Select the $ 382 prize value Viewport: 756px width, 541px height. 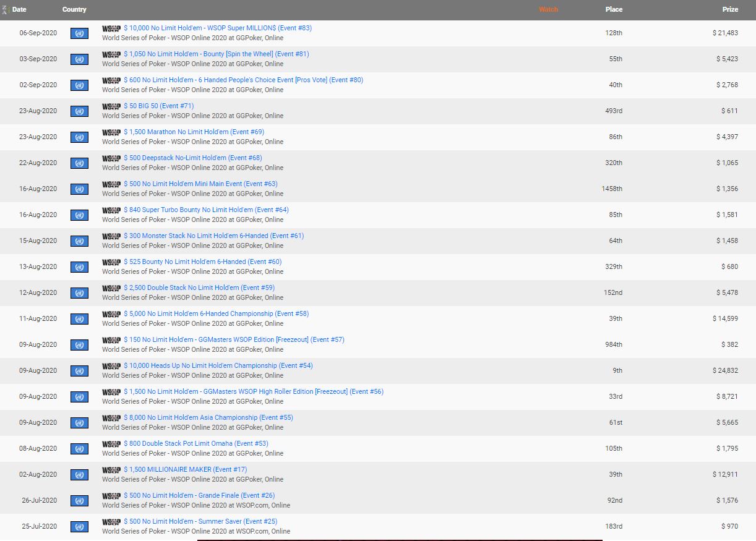pyautogui.click(x=729, y=345)
